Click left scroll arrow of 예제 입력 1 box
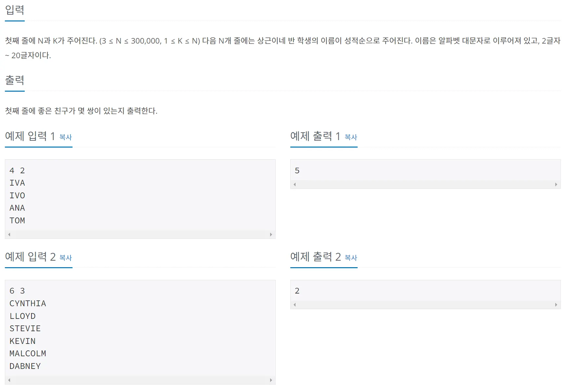566x392 pixels. pos(9,234)
